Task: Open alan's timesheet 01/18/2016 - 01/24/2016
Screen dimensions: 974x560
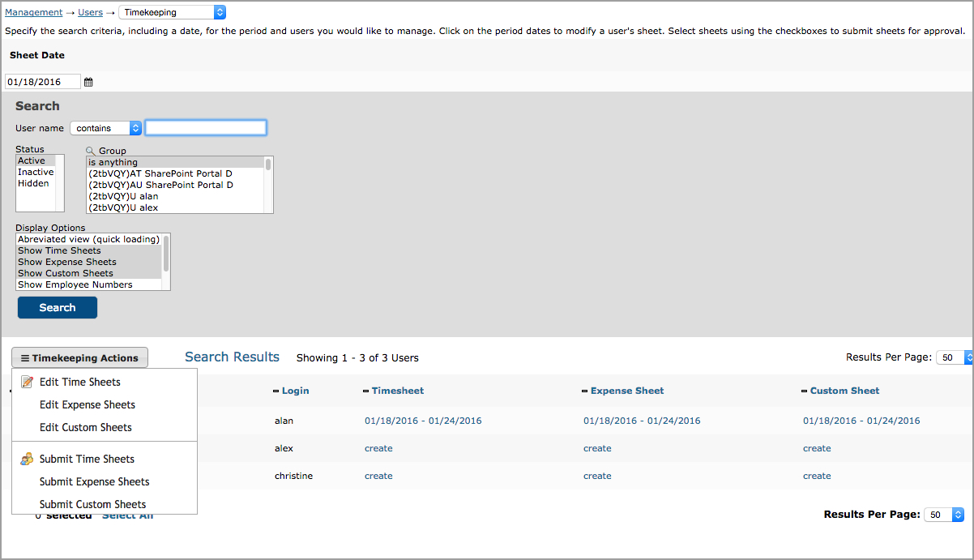Action: pos(423,421)
